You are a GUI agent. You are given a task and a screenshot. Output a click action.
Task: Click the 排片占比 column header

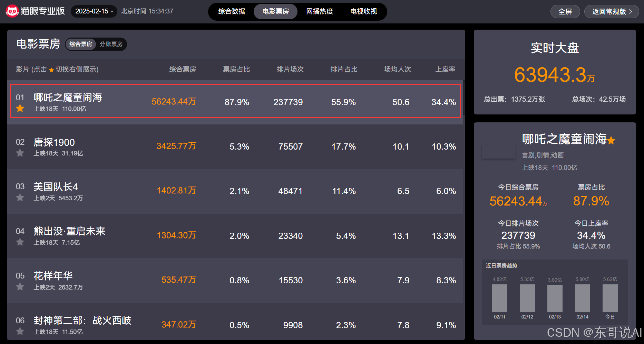(x=344, y=69)
